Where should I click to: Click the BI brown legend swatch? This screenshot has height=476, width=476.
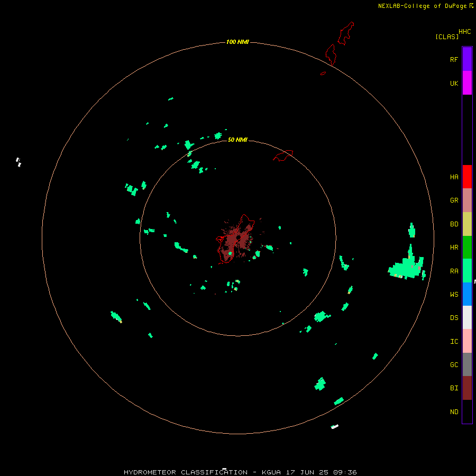[467, 388]
